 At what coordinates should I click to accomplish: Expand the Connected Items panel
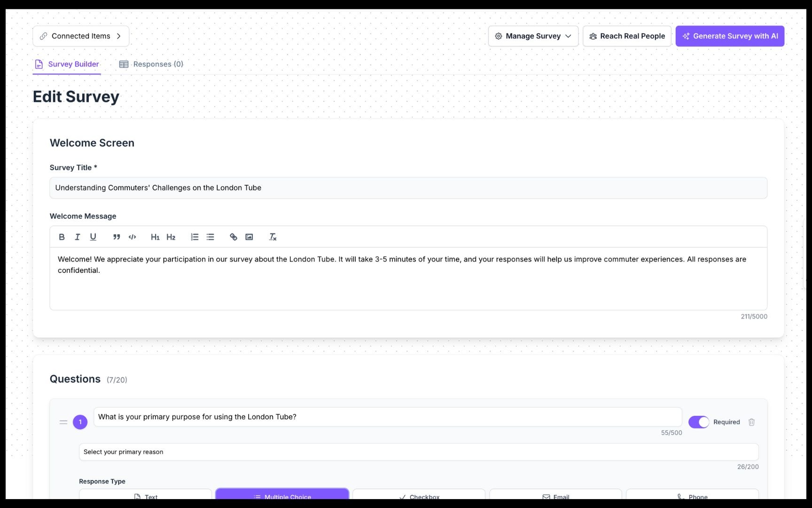80,36
